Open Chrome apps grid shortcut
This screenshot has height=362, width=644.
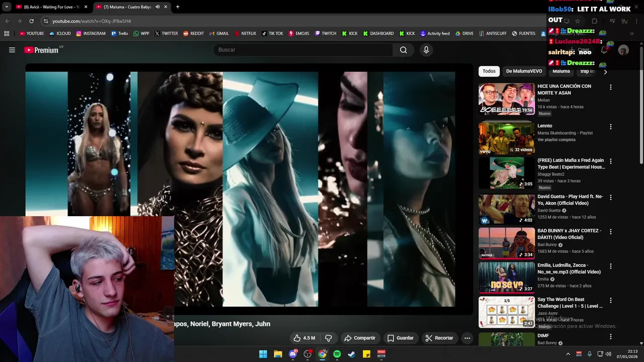pyautogui.click(x=7, y=34)
